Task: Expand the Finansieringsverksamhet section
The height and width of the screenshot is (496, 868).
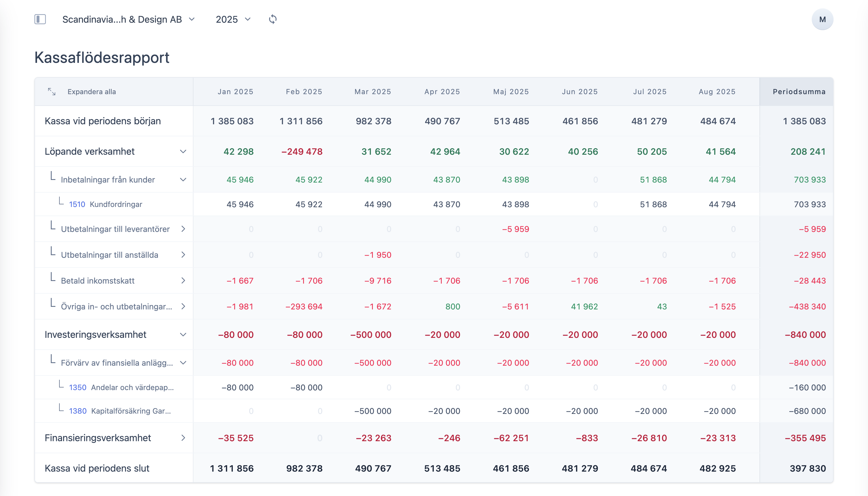Action: pos(183,438)
